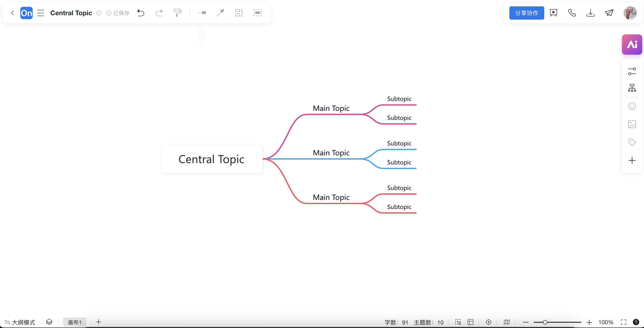Open the user avatar profile
This screenshot has width=644, height=328.
[x=630, y=13]
